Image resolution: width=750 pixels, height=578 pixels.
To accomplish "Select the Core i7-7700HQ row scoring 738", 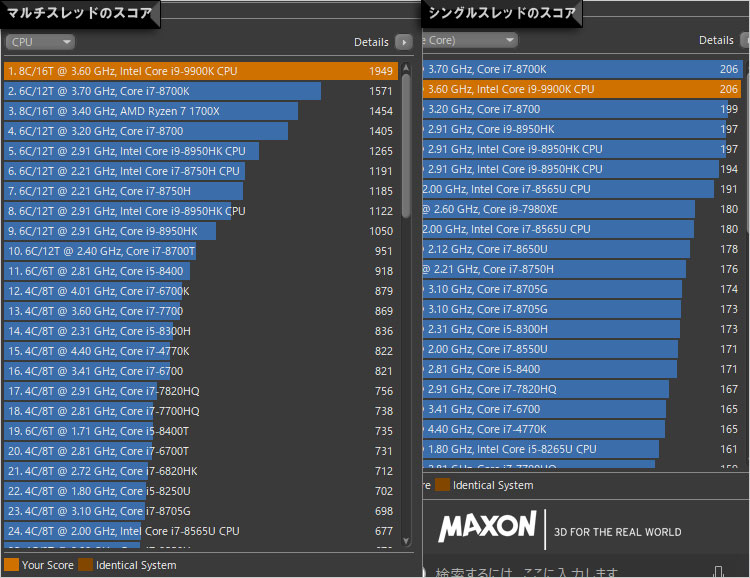I will coord(201,411).
